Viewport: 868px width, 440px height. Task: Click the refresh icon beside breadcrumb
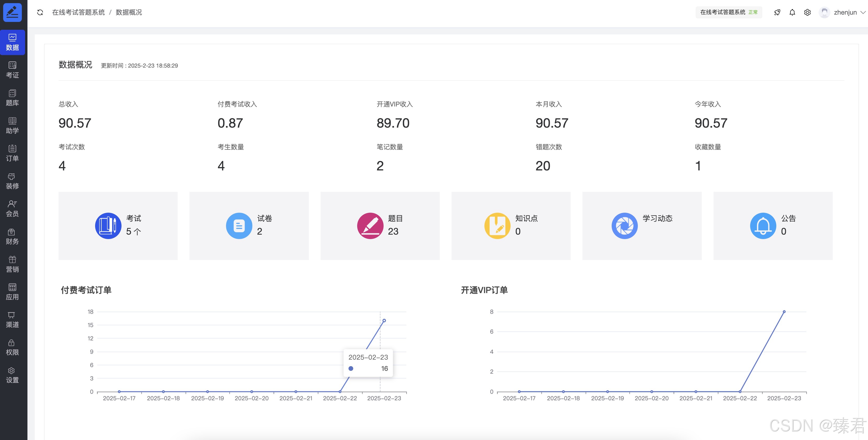(40, 13)
